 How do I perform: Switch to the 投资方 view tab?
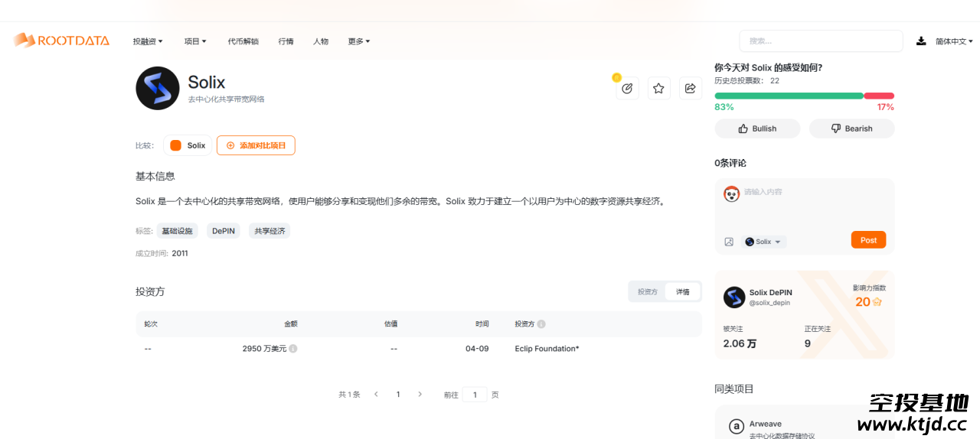[648, 292]
